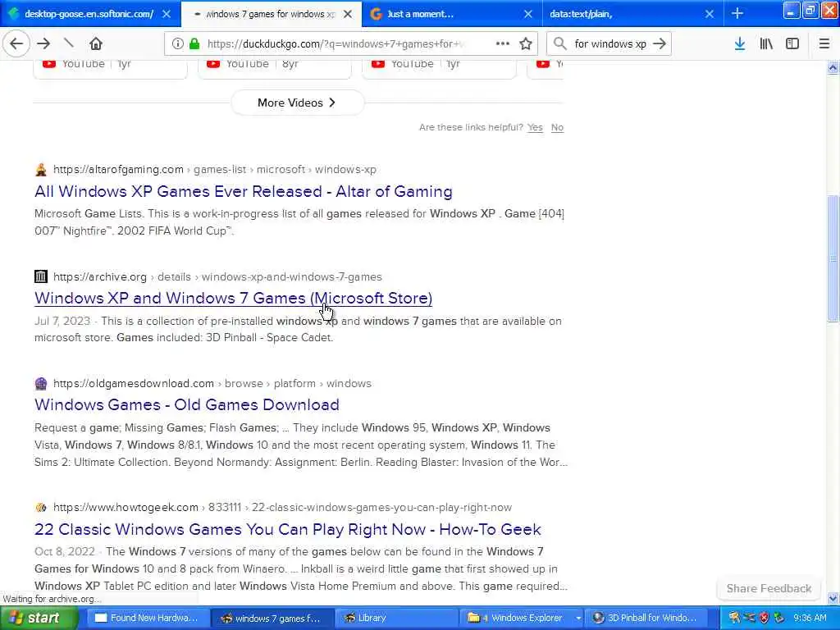The image size is (840, 630).
Task: Switch to desktop-goose.en.softonic.com tab
Action: 89,14
